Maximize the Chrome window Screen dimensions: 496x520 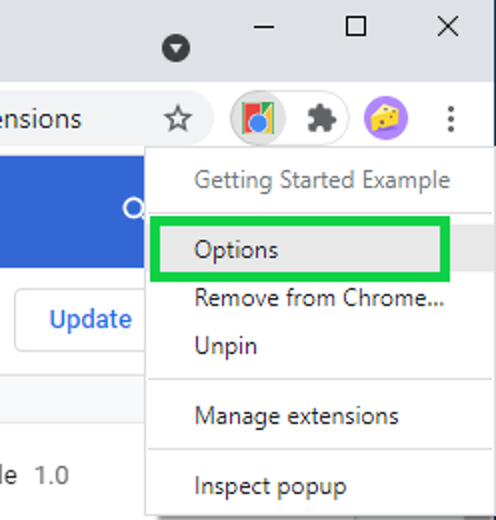tap(356, 26)
